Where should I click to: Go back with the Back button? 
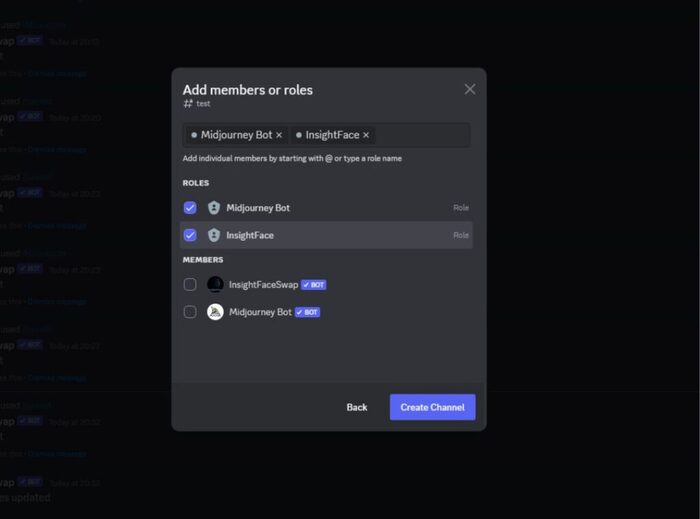point(357,407)
